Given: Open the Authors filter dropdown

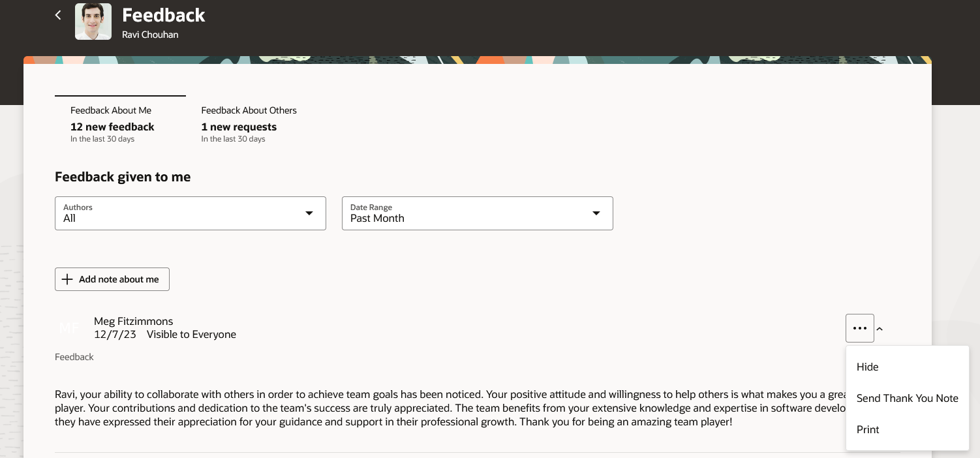Looking at the screenshot, I should tap(190, 213).
